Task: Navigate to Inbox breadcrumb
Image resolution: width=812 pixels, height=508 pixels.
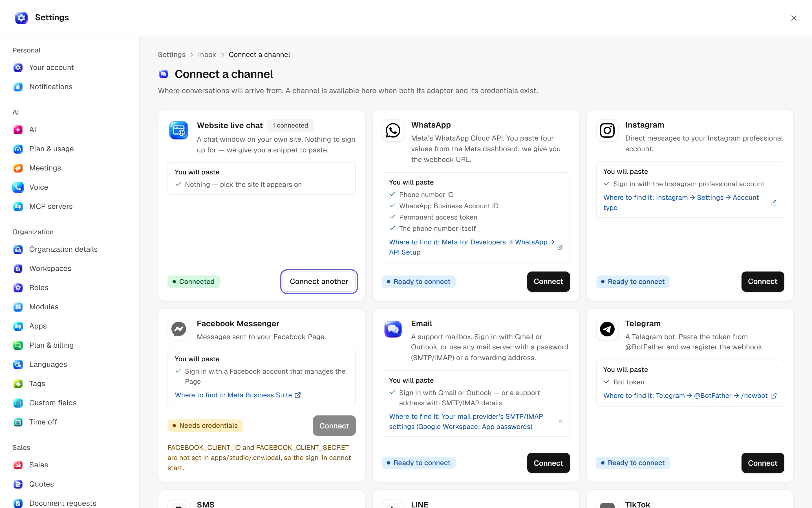Action: point(207,54)
